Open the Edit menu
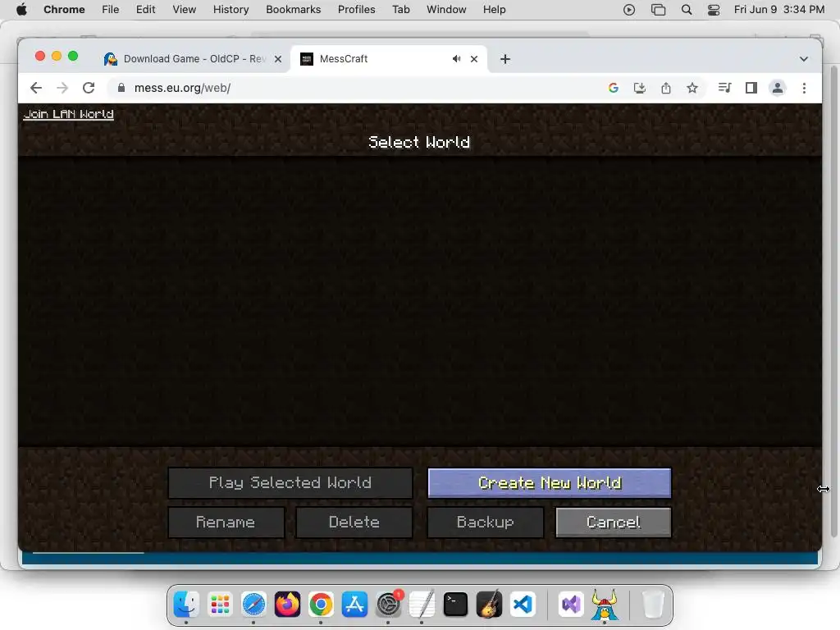The height and width of the screenshot is (630, 840). point(146,10)
